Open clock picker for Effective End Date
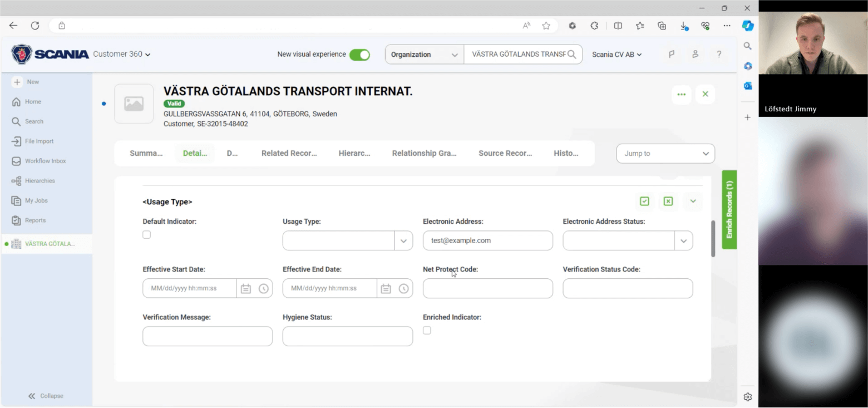868x408 pixels. point(403,289)
